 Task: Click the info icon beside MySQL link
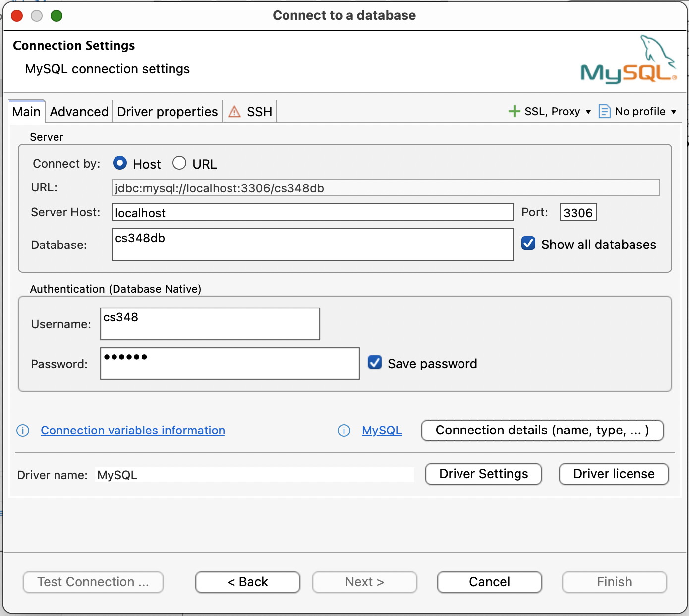point(344,431)
